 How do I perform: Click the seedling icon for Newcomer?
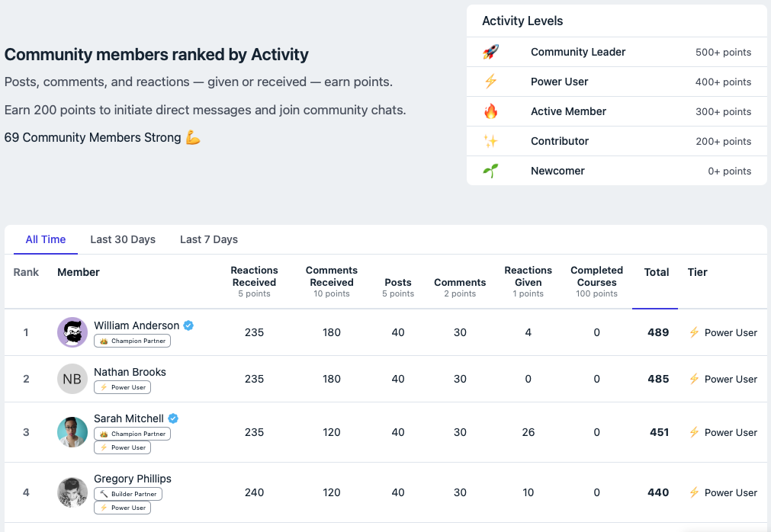[x=490, y=171]
